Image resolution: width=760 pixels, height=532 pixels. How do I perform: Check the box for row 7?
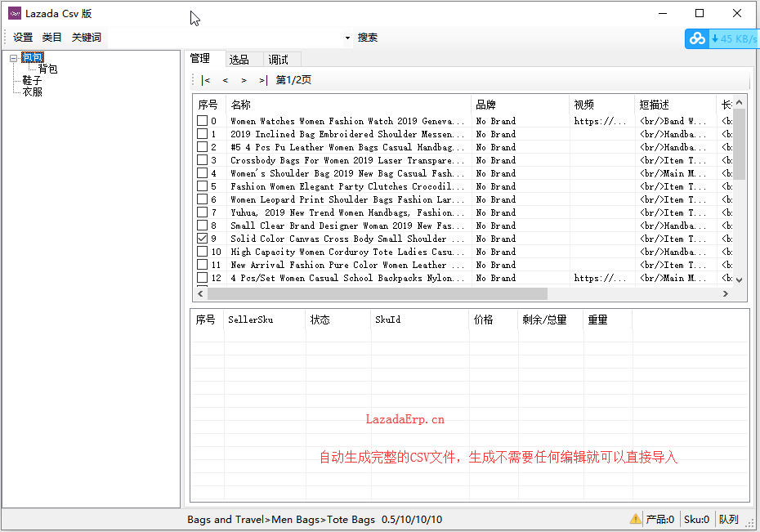(x=202, y=212)
